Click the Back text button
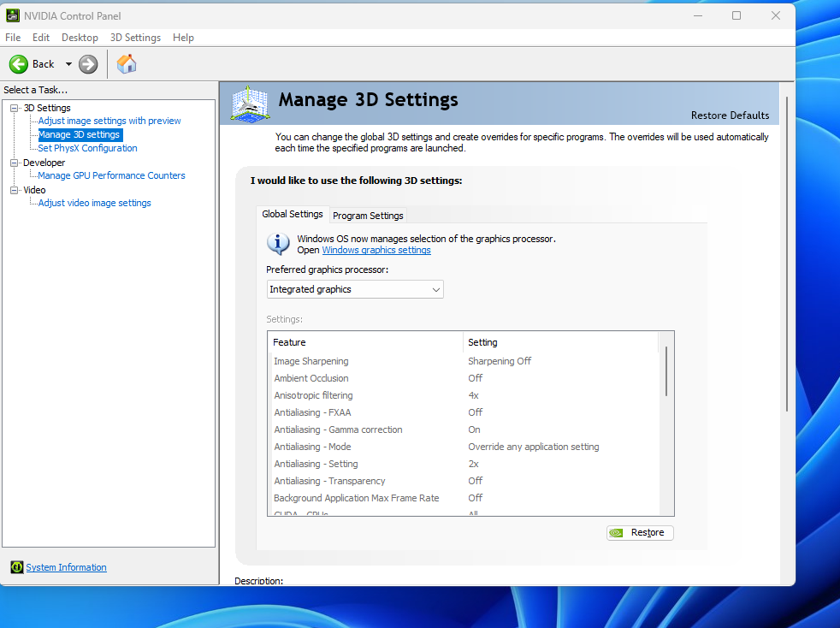 click(x=43, y=64)
